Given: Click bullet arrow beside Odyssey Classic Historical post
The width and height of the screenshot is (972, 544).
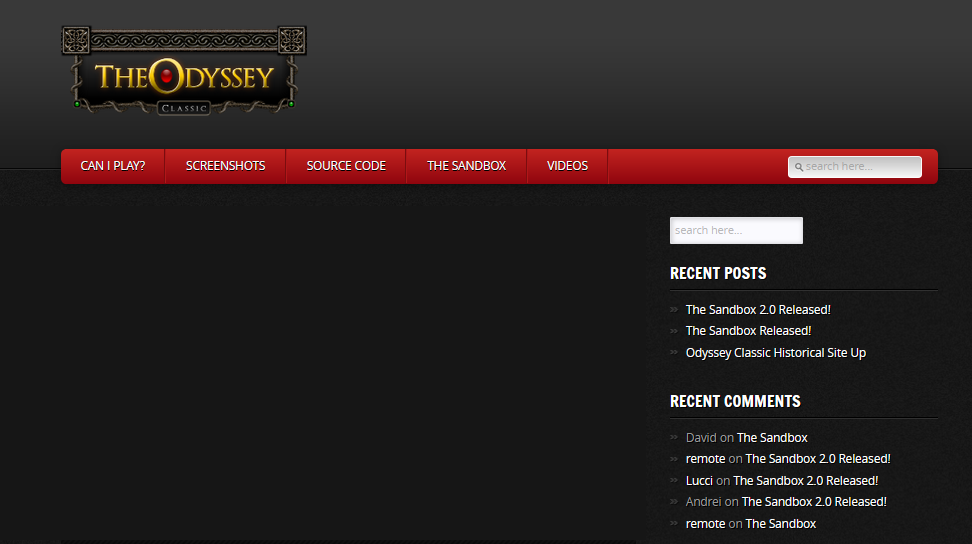Looking at the screenshot, I should click(674, 353).
